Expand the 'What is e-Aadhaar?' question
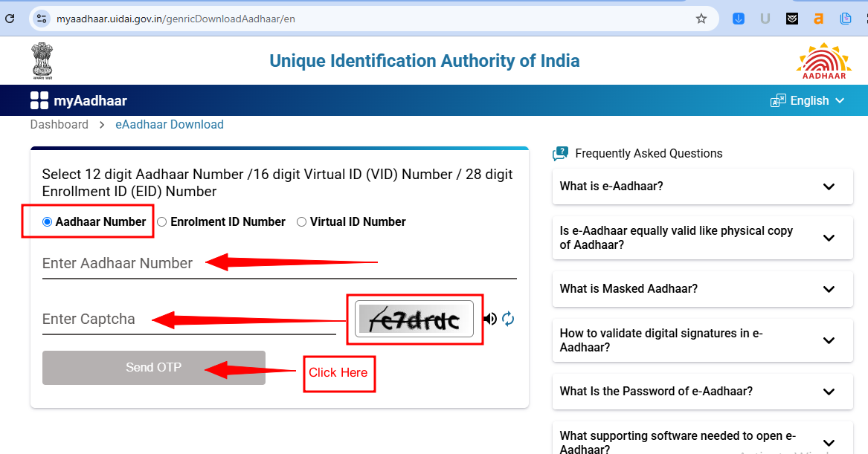 coord(702,187)
